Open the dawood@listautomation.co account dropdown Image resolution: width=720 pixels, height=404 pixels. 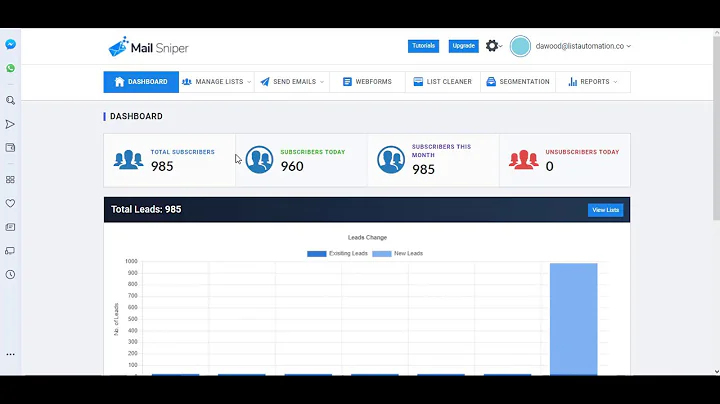(x=583, y=46)
